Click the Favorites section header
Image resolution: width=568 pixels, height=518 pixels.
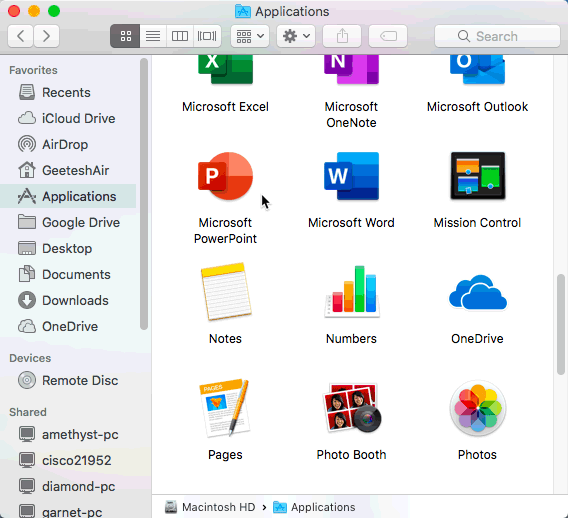[33, 70]
